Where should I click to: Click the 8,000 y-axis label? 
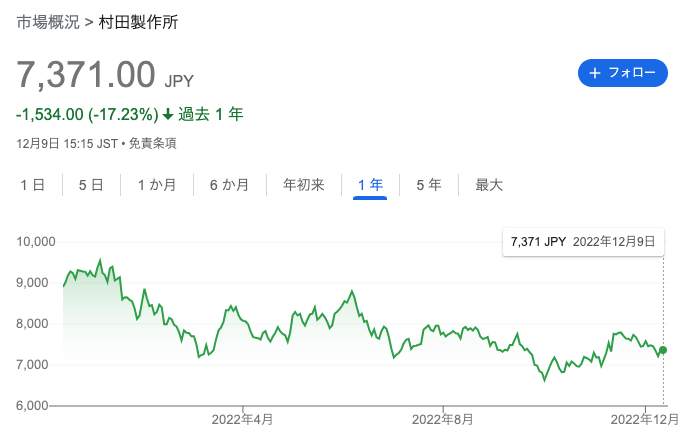33,324
